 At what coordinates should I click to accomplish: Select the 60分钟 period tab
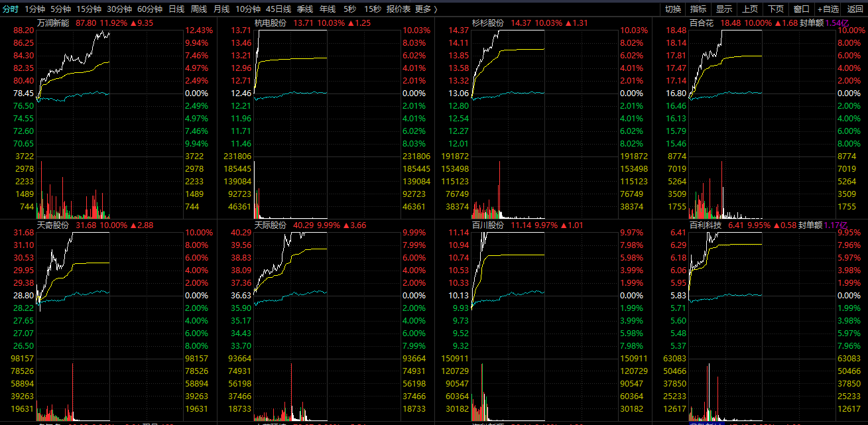click(x=150, y=9)
